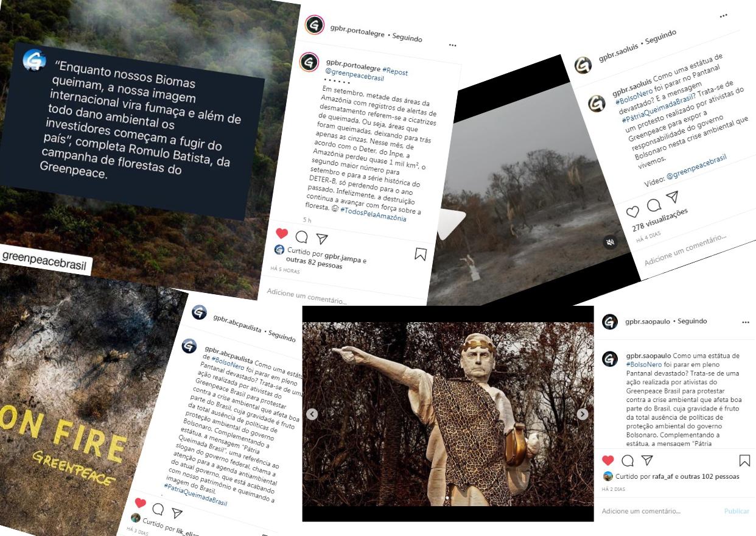Open comments on the gpbr.saopaulo post

[628, 460]
